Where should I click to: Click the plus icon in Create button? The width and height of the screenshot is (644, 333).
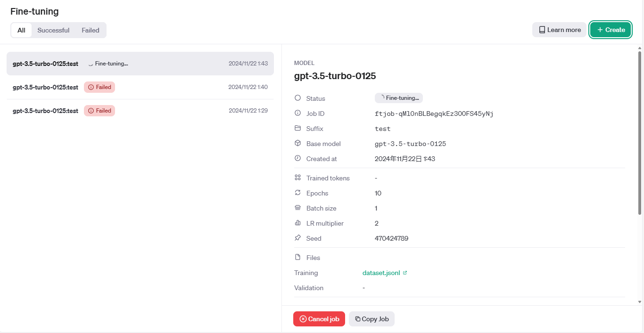(x=600, y=30)
